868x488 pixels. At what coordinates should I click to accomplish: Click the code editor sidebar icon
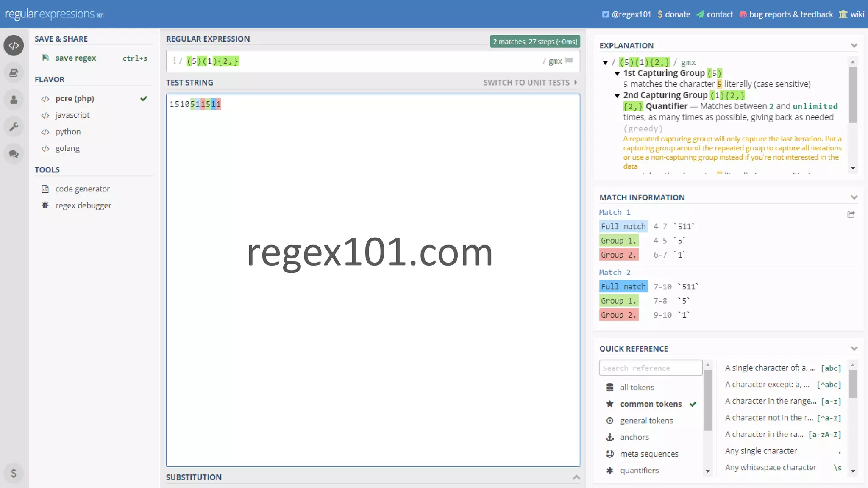[x=14, y=45]
